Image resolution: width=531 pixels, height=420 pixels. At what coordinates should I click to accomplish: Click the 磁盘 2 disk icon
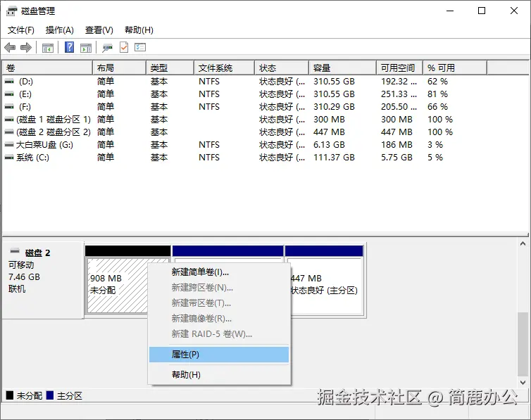15,251
